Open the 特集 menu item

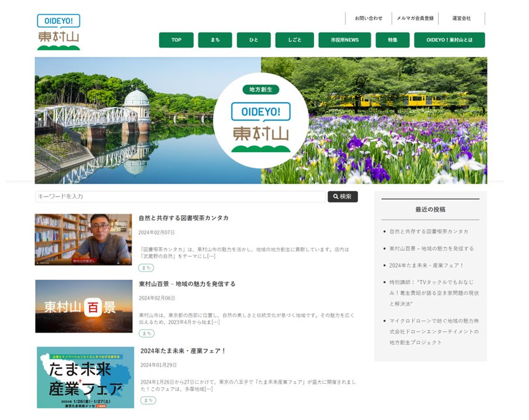pyautogui.click(x=392, y=40)
